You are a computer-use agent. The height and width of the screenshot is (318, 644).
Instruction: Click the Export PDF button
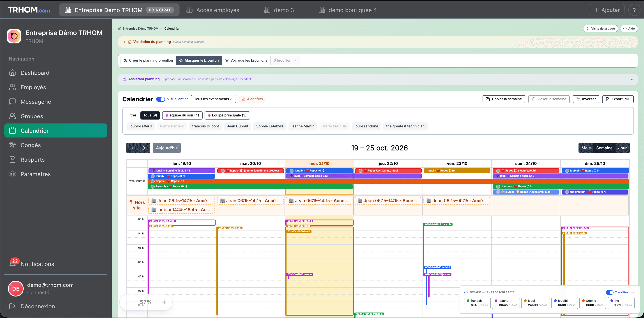coord(618,99)
